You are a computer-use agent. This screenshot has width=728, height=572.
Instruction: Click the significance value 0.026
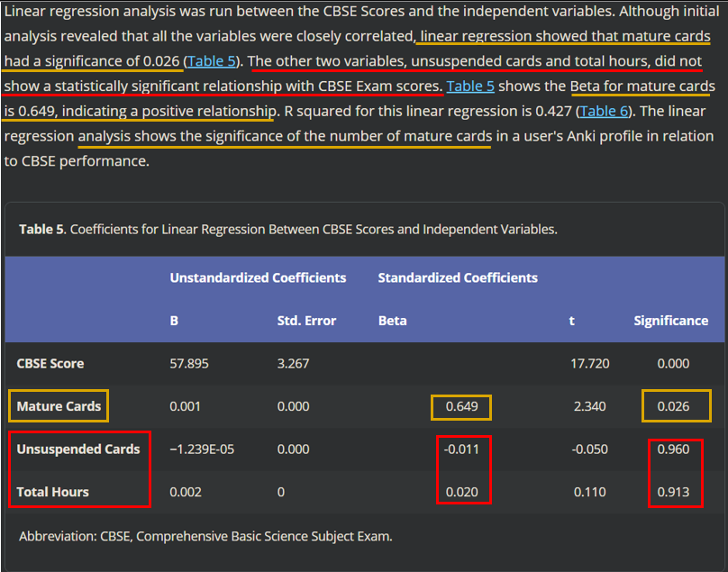click(x=673, y=406)
